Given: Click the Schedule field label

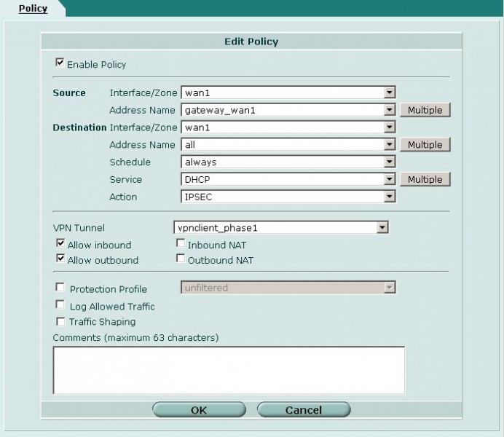Looking at the screenshot, I should [130, 162].
